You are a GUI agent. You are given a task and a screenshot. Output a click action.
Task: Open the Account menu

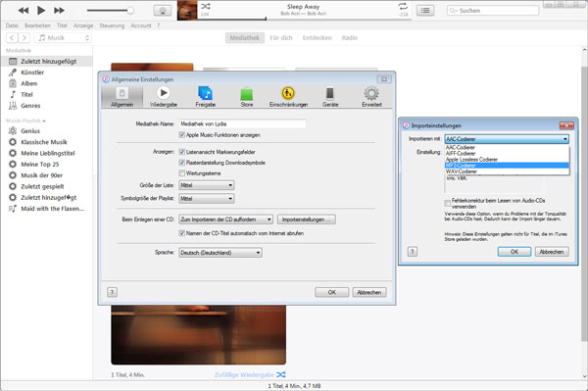[x=141, y=25]
